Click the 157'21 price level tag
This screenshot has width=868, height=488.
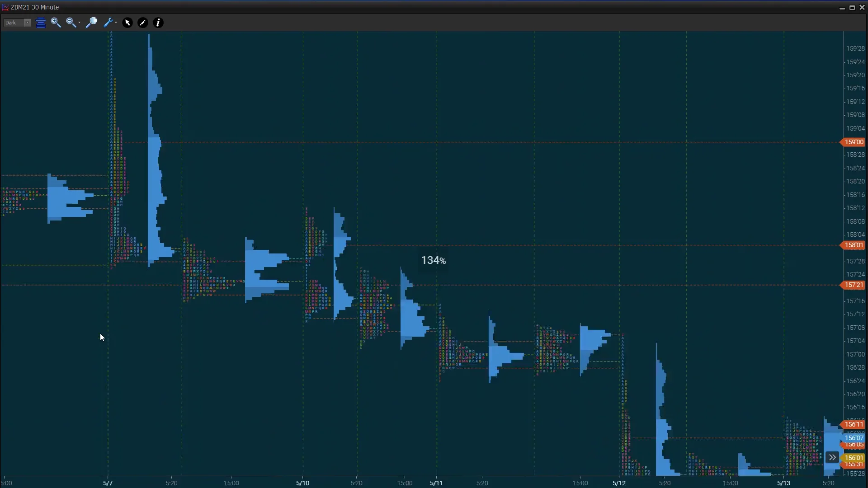point(854,285)
